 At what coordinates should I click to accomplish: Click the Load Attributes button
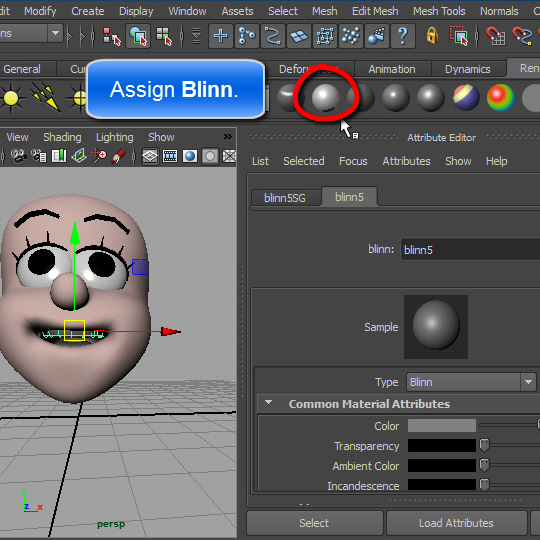pyautogui.click(x=456, y=523)
